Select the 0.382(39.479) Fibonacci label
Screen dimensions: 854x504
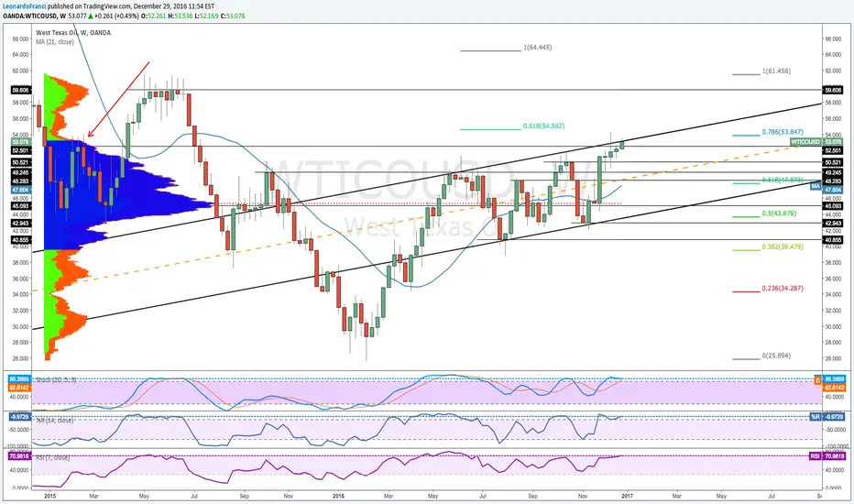tap(783, 247)
